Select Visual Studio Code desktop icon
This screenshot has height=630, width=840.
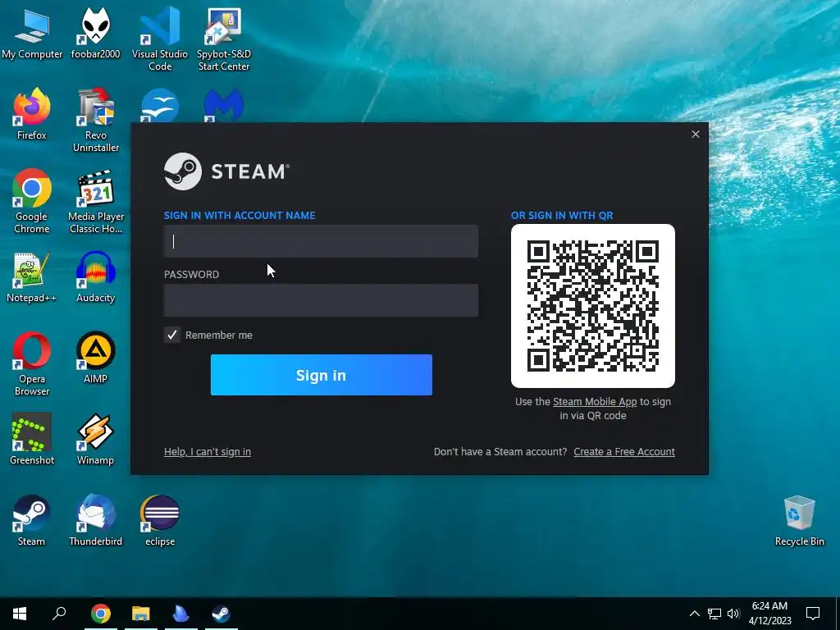(160, 39)
